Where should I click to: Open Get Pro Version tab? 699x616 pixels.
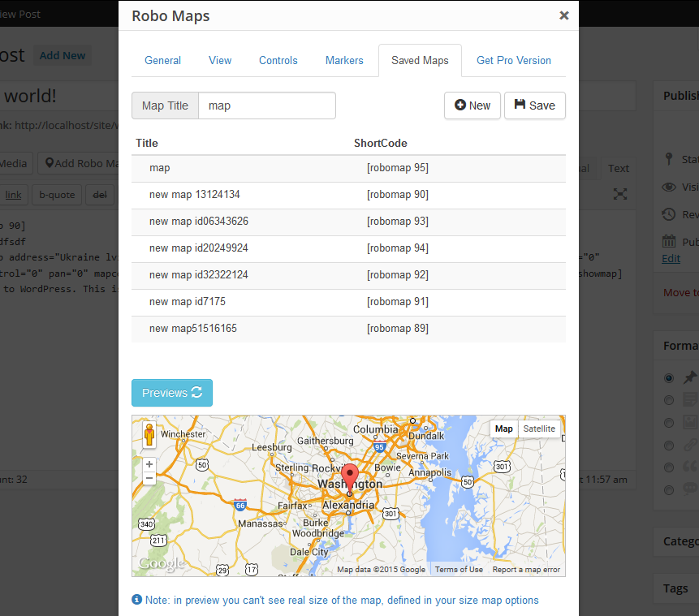pyautogui.click(x=514, y=60)
